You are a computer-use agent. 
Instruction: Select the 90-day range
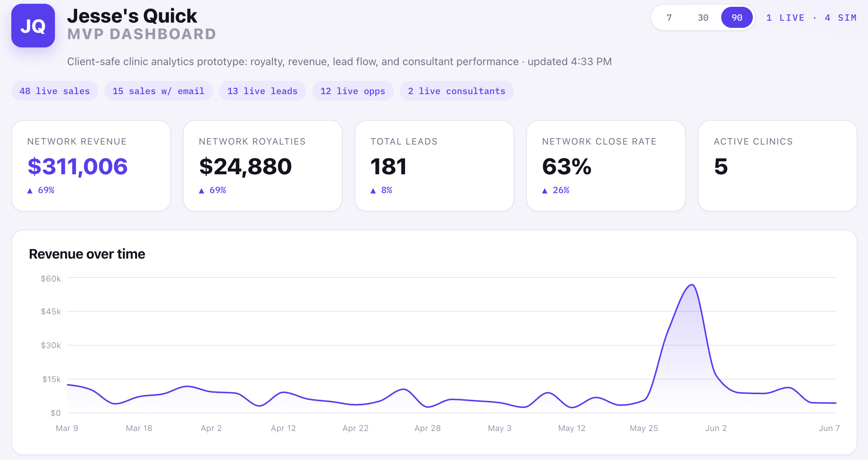[737, 18]
